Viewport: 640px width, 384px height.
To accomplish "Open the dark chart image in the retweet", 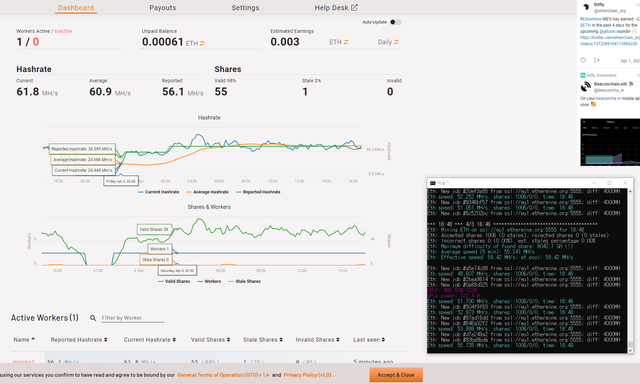I will [610, 142].
